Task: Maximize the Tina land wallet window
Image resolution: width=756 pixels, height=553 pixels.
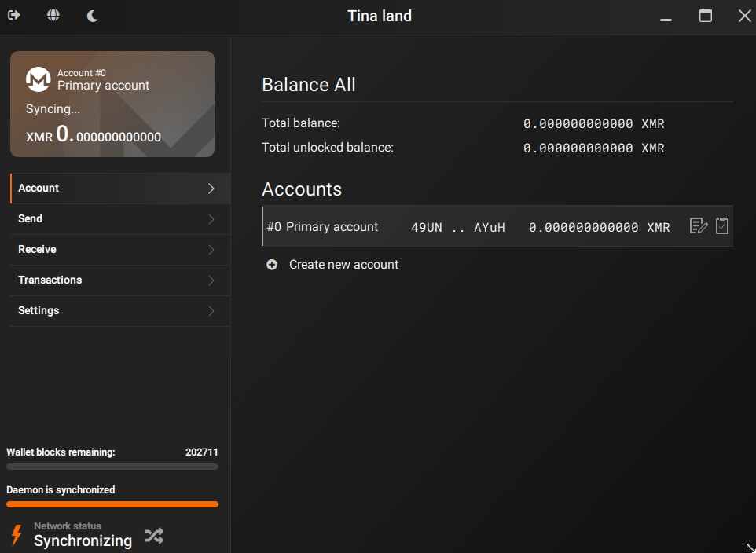Action: (x=706, y=16)
